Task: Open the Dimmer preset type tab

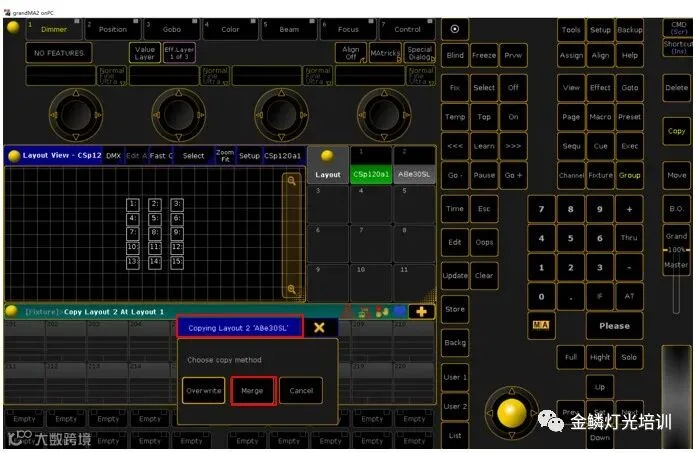Action: (x=54, y=29)
